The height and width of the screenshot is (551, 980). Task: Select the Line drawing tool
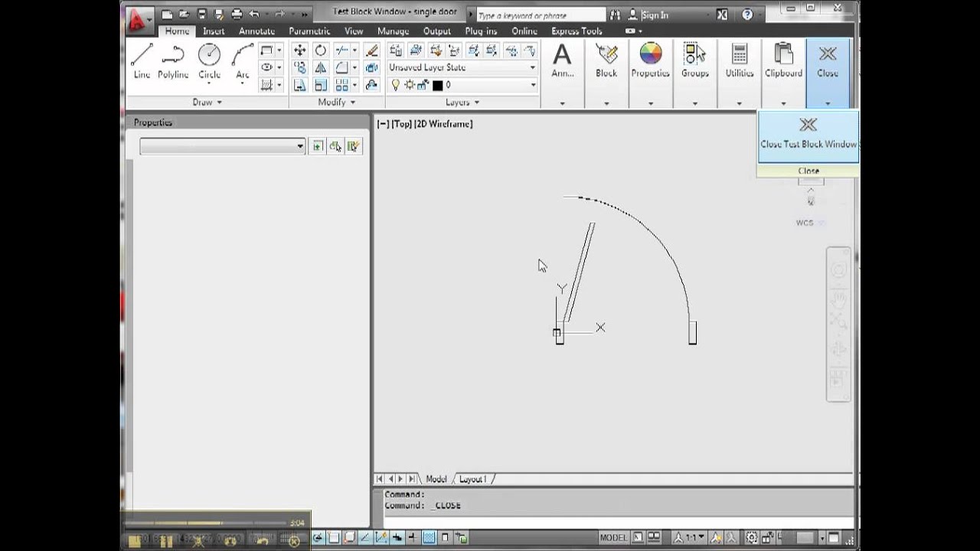pos(142,61)
